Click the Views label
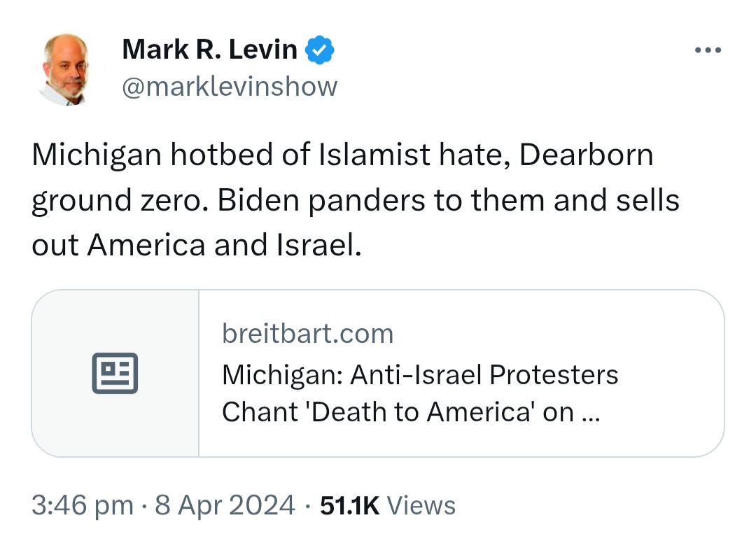This screenshot has height=536, width=756. 421,505
